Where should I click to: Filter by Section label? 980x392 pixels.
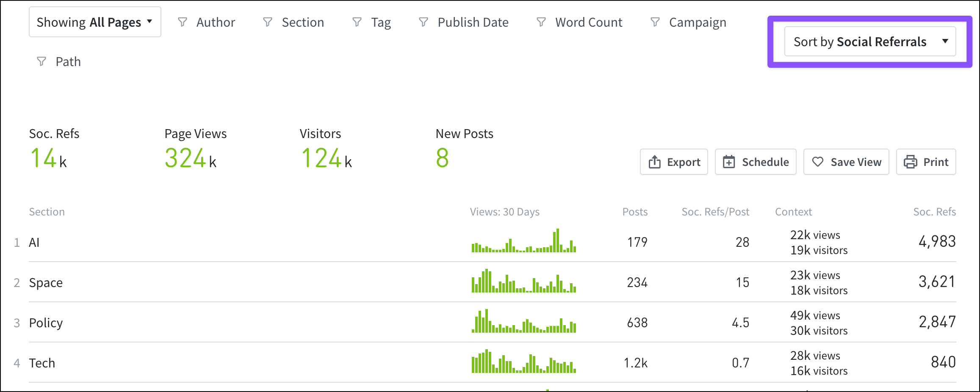(x=303, y=22)
